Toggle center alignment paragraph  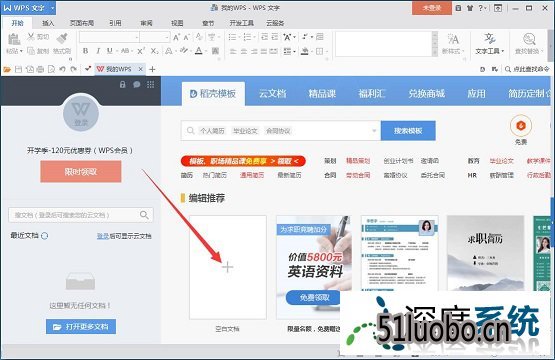coord(244,51)
